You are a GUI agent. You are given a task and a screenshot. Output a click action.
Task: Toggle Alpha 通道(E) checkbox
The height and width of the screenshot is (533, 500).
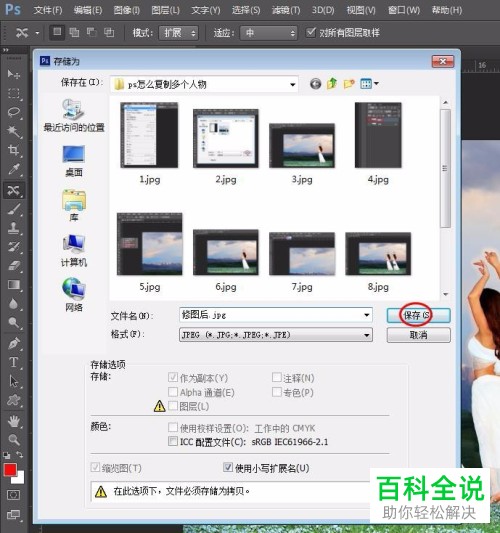pyautogui.click(x=173, y=392)
